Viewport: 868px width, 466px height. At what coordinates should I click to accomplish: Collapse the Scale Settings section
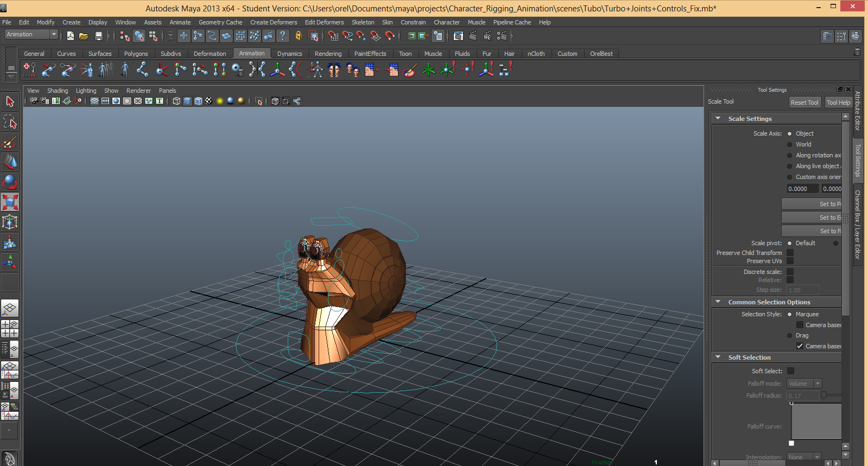pos(718,119)
